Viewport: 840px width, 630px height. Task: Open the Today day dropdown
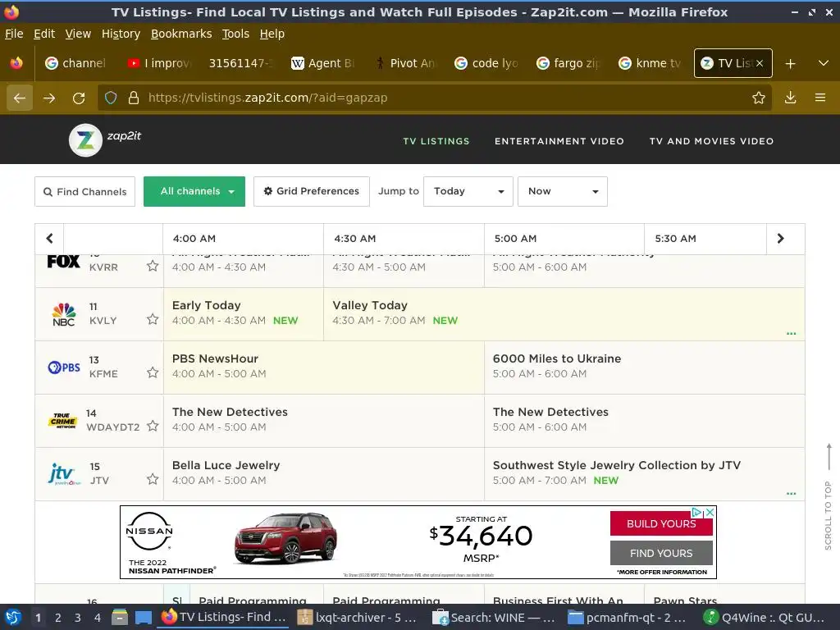pyautogui.click(x=468, y=191)
